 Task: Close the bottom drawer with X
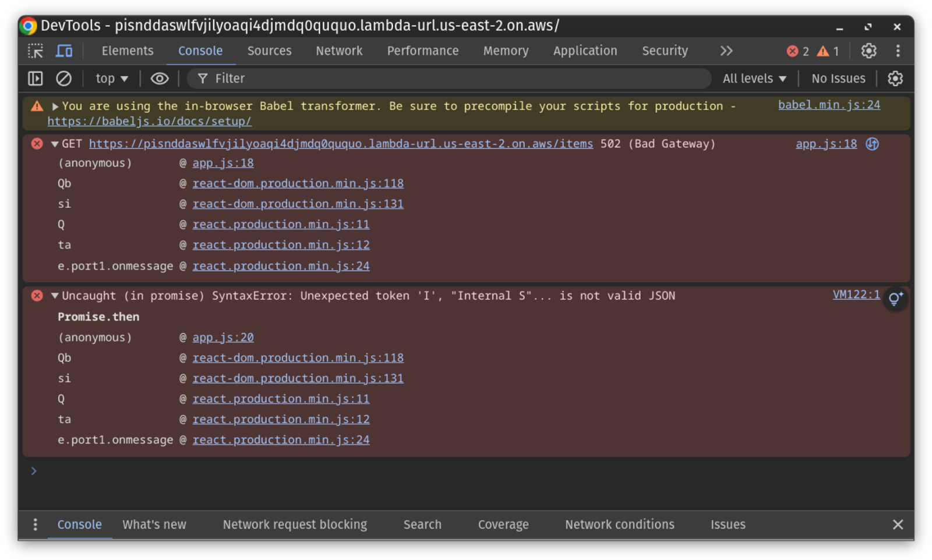pos(898,525)
